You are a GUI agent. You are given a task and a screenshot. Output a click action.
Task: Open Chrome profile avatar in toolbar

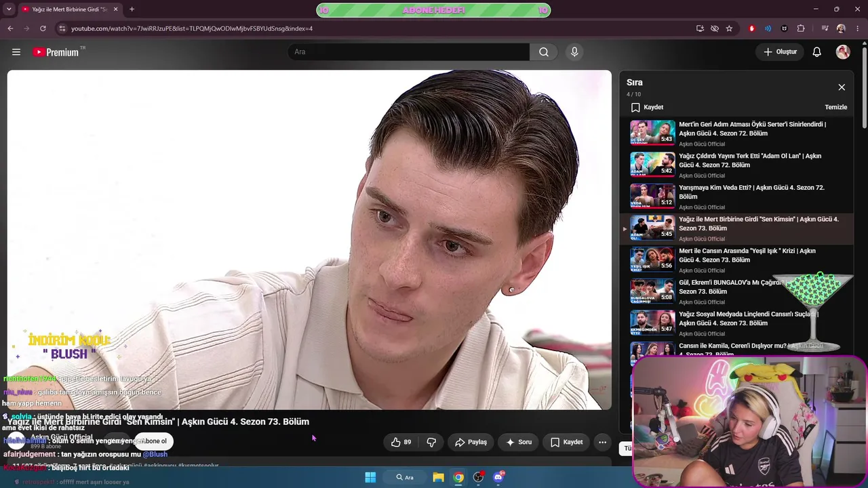click(841, 28)
